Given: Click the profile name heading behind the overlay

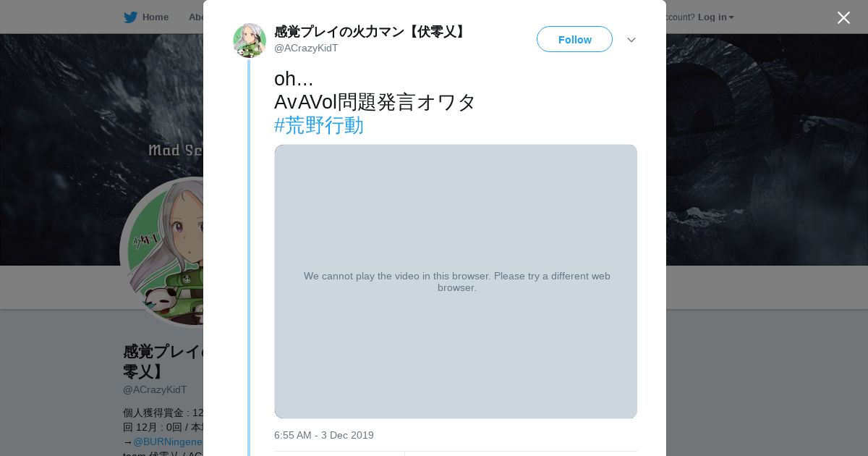Looking at the screenshot, I should pos(163,361).
